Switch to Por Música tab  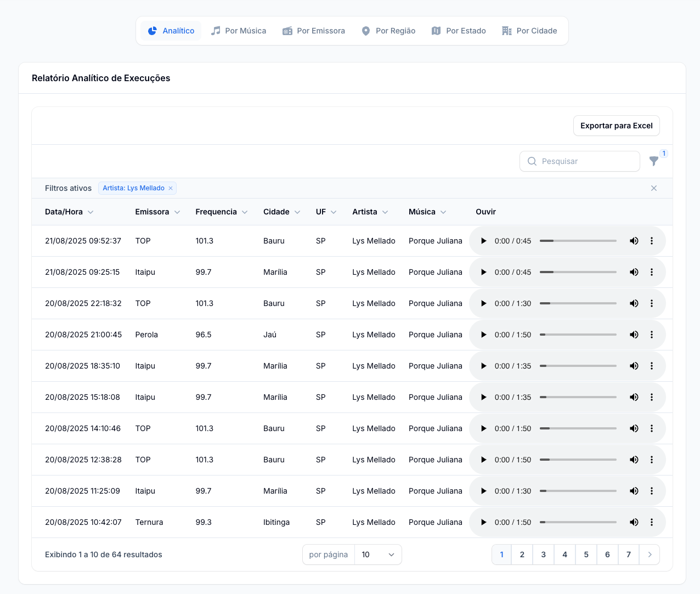point(239,31)
